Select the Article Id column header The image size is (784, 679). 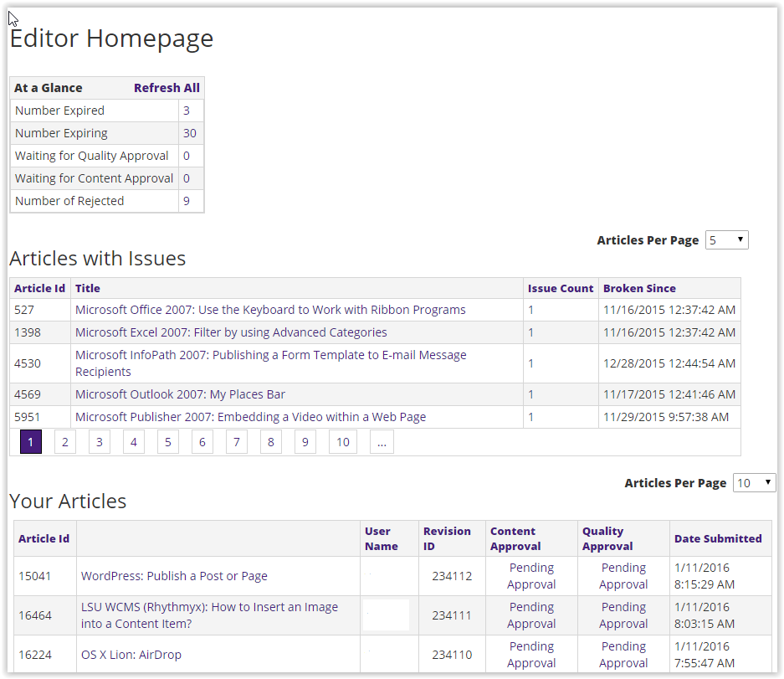(39, 288)
